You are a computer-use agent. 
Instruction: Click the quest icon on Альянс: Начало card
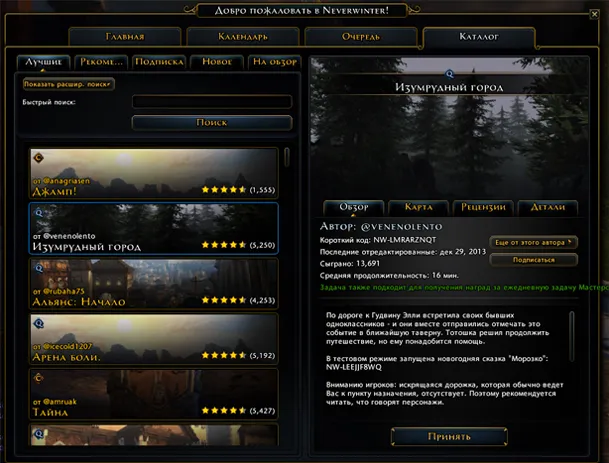click(x=38, y=268)
